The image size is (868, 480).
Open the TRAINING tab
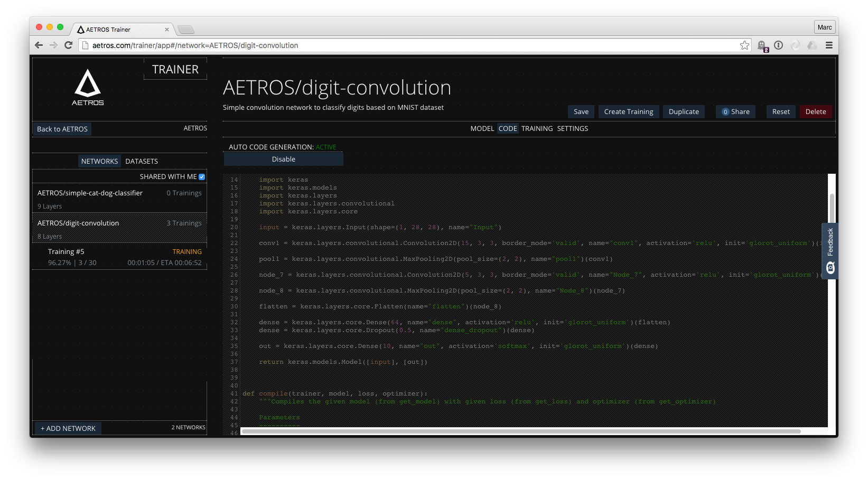537,128
